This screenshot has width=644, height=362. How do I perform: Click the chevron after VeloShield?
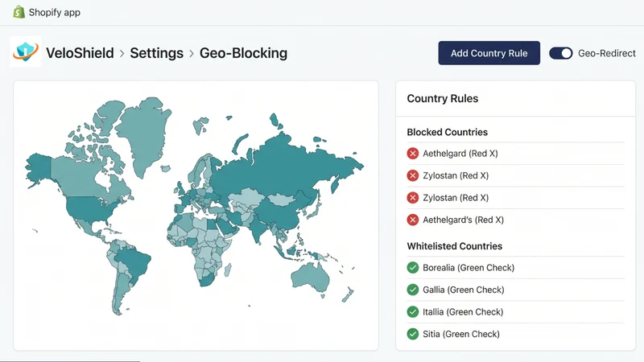tap(122, 53)
